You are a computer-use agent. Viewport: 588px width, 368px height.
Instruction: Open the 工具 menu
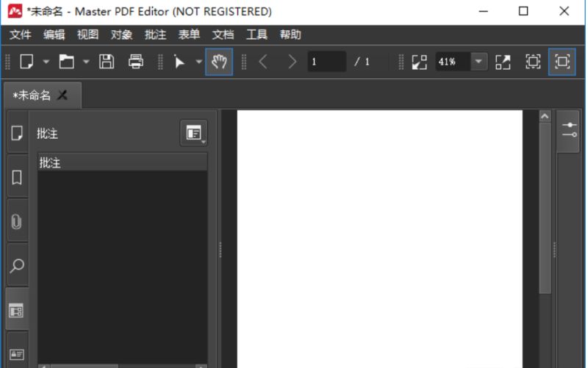257,35
